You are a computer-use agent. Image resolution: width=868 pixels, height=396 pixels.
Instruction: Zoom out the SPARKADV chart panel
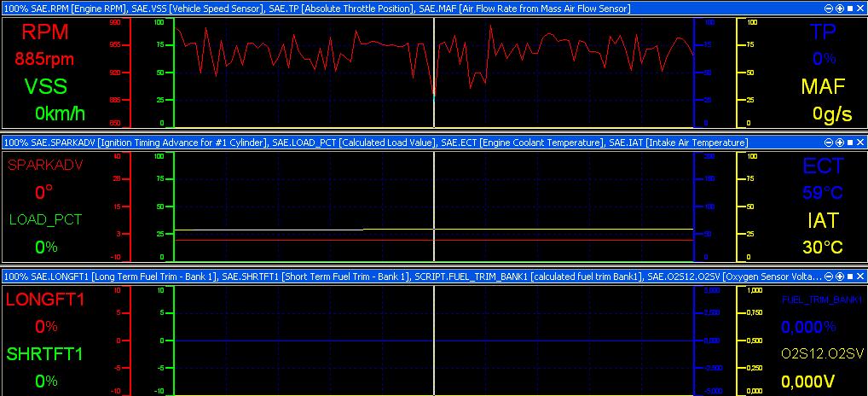pyautogui.click(x=829, y=143)
